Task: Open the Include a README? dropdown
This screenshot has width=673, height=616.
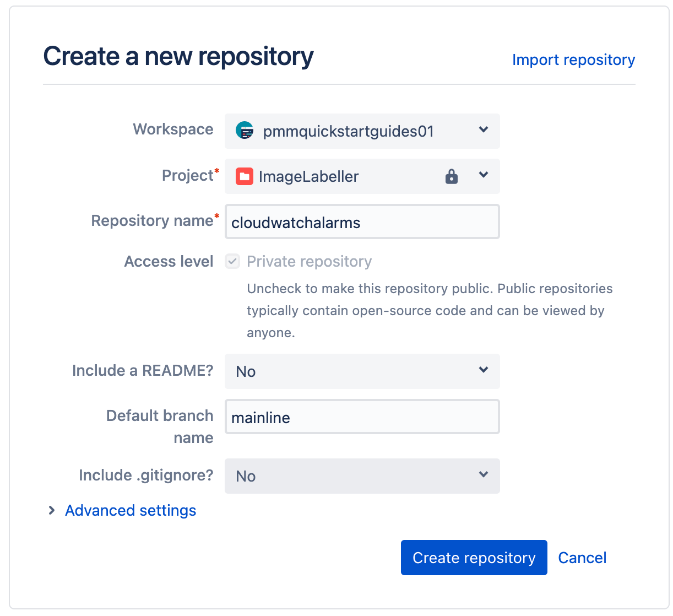Action: (362, 371)
